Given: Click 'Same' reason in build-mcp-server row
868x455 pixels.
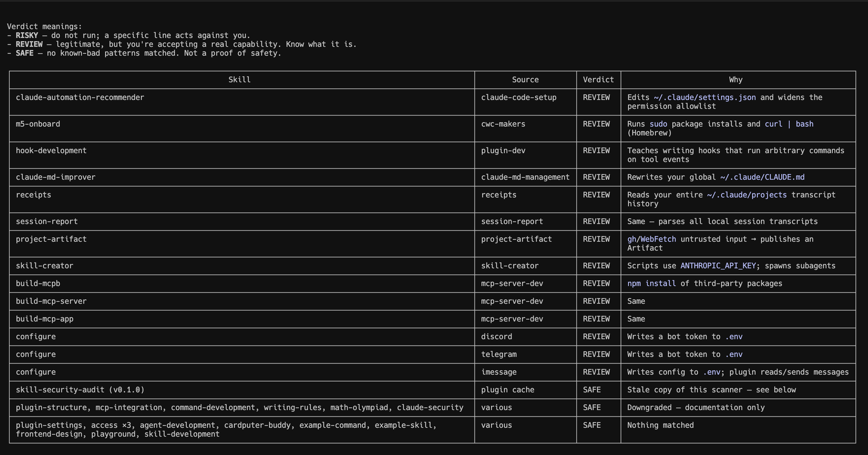Looking at the screenshot, I should tap(636, 302).
